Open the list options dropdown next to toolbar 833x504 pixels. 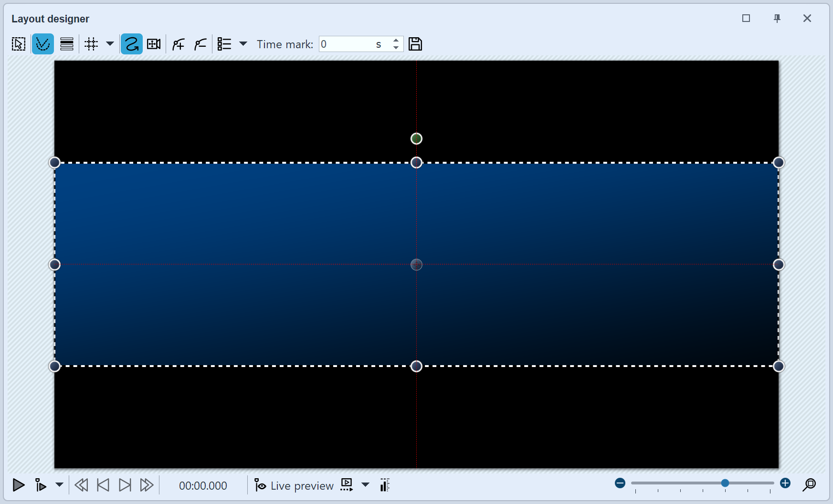click(243, 44)
